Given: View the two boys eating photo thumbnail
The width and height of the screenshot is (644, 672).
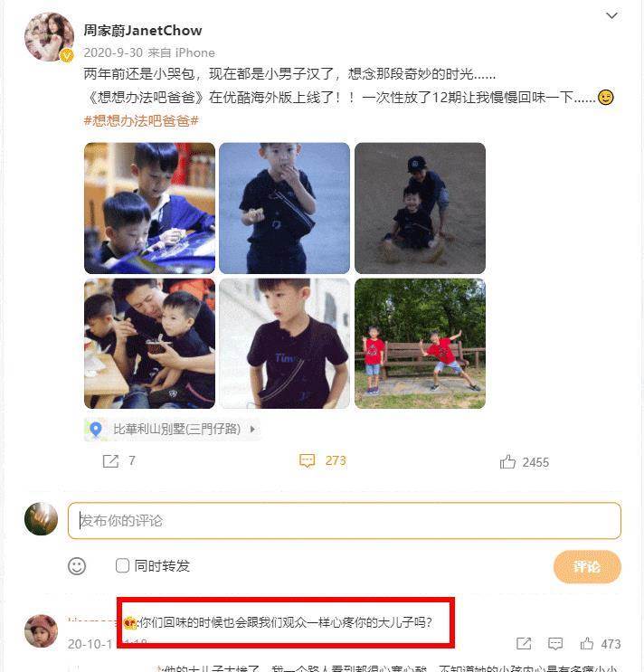Looking at the screenshot, I should click(x=149, y=208).
